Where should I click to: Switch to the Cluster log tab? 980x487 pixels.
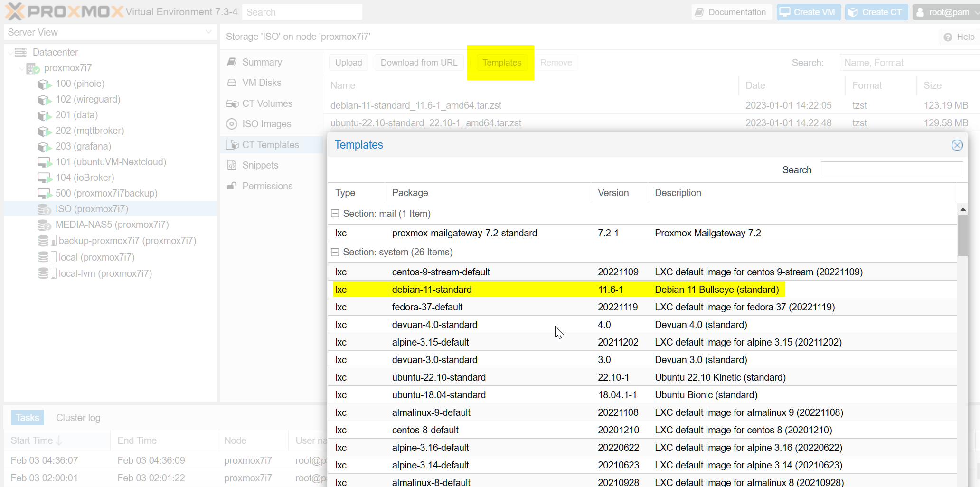point(78,418)
